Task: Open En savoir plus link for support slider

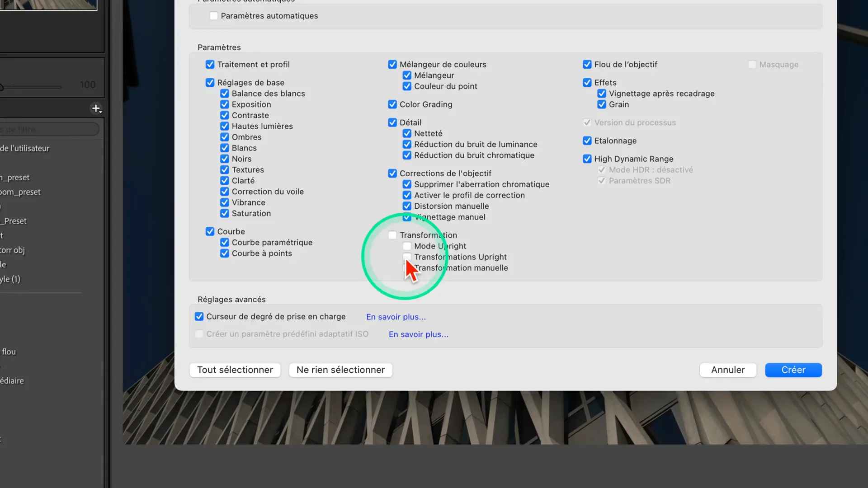Action: click(396, 317)
